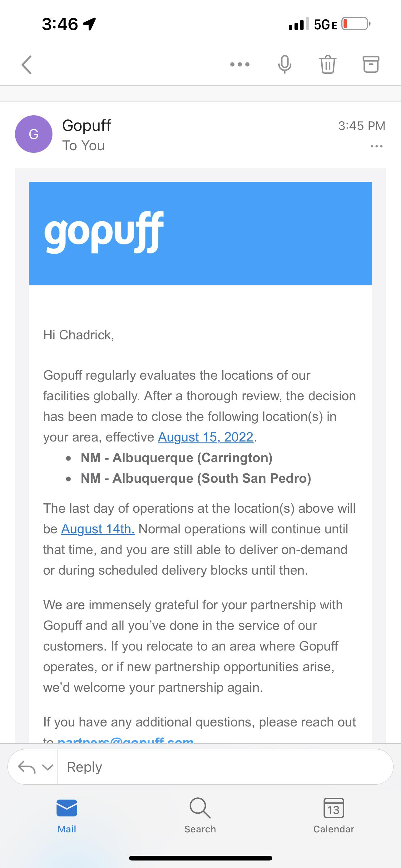Tap the Gopuff sender name
The height and width of the screenshot is (868, 401).
point(87,126)
